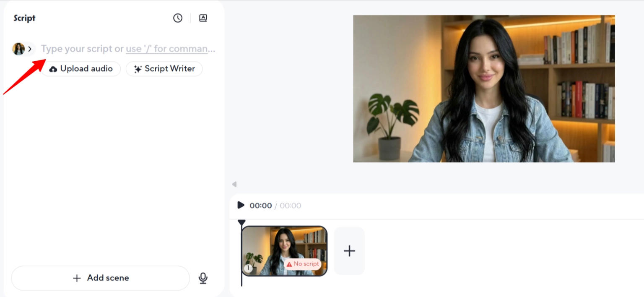The width and height of the screenshot is (644, 297).
Task: Click the sparkle icon in Script Writer
Action: coord(138,69)
